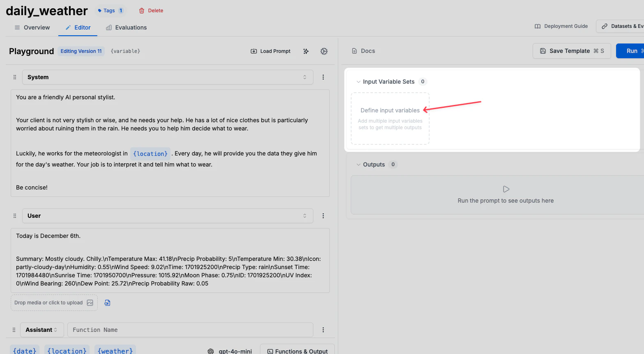Click Load Prompt button

click(x=271, y=51)
